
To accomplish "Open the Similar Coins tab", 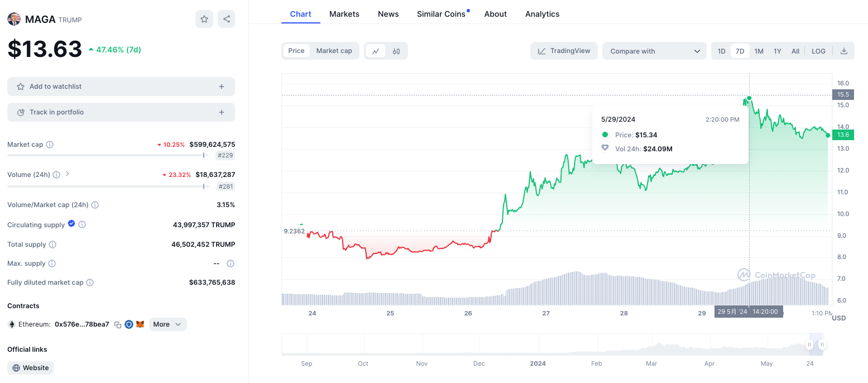I will 441,14.
